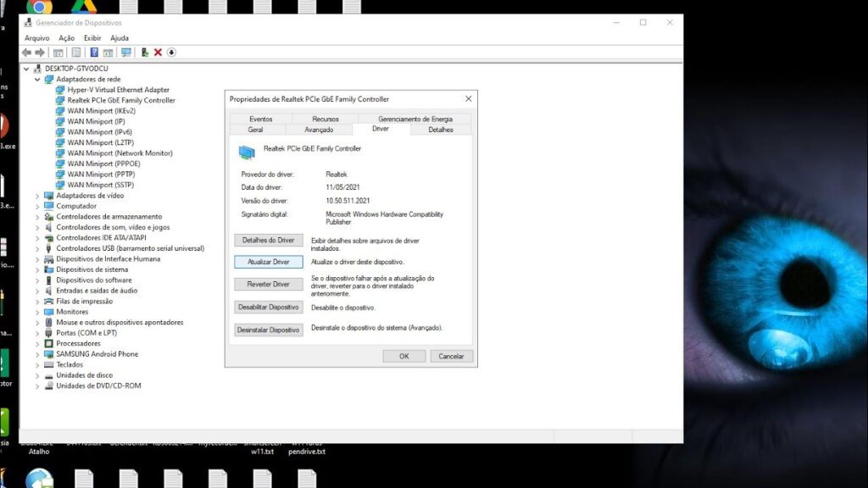Click the Reverter Driver button
The height and width of the screenshot is (488, 868).
click(269, 284)
